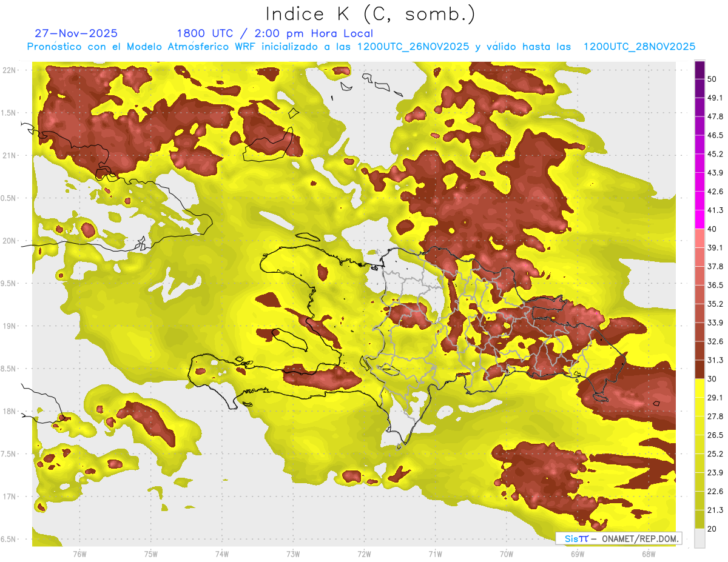Click the '76W' longitude axis label

coord(79,554)
